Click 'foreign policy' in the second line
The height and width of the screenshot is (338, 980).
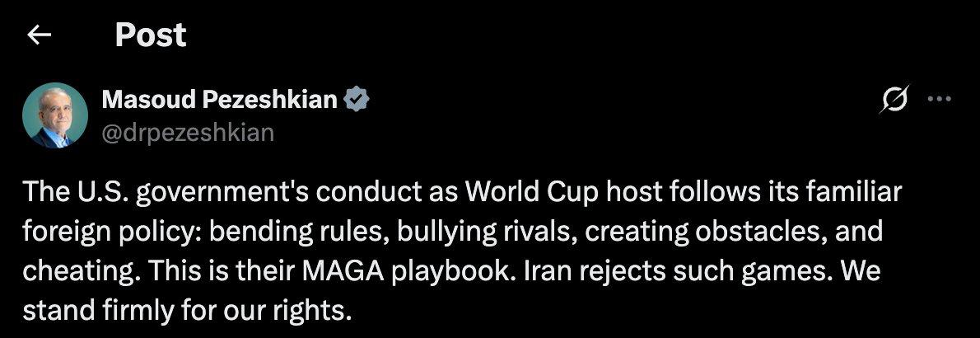tap(111, 233)
